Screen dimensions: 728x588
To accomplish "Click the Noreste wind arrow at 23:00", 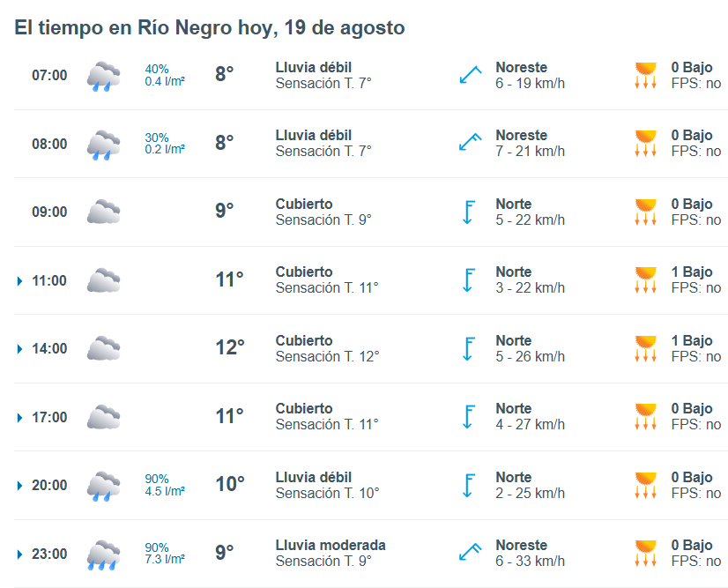I will (x=470, y=552).
